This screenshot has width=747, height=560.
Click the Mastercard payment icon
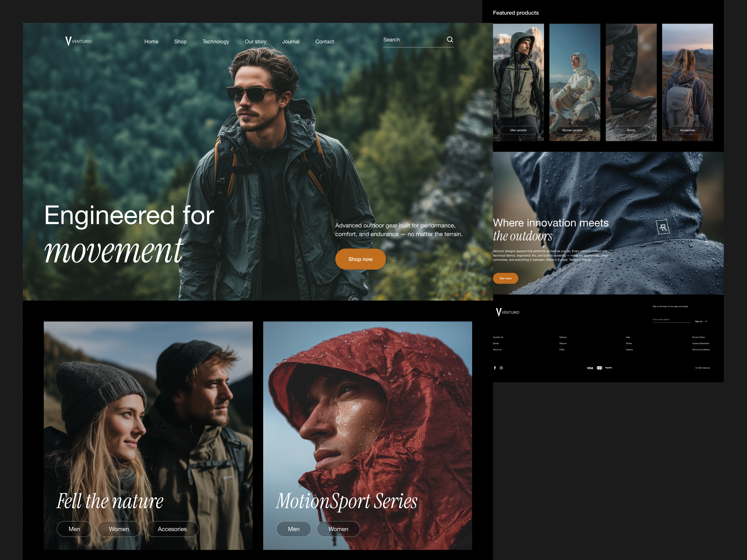coord(600,368)
